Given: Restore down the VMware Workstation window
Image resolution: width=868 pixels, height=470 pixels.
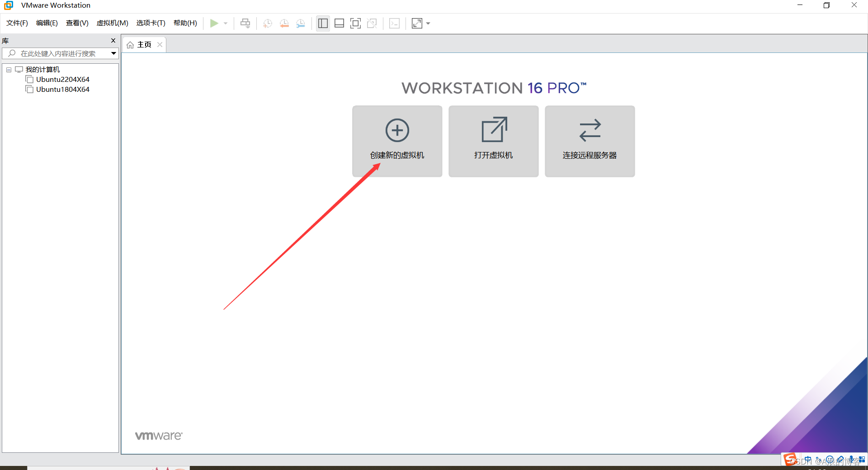Looking at the screenshot, I should coord(826,5).
